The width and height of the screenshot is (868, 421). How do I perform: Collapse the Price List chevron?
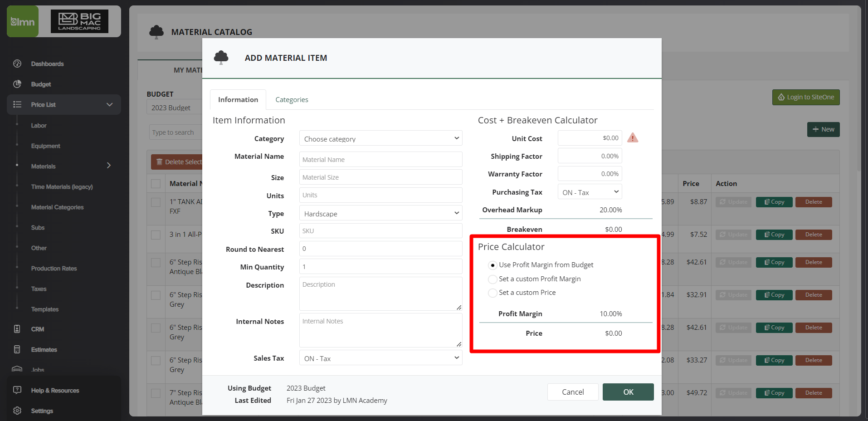coord(109,104)
